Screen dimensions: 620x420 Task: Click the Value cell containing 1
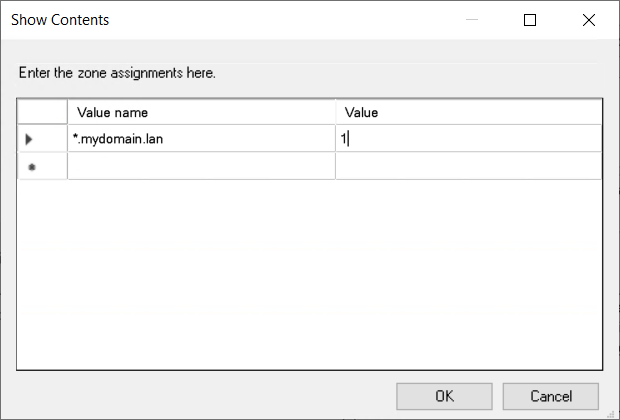pos(468,140)
